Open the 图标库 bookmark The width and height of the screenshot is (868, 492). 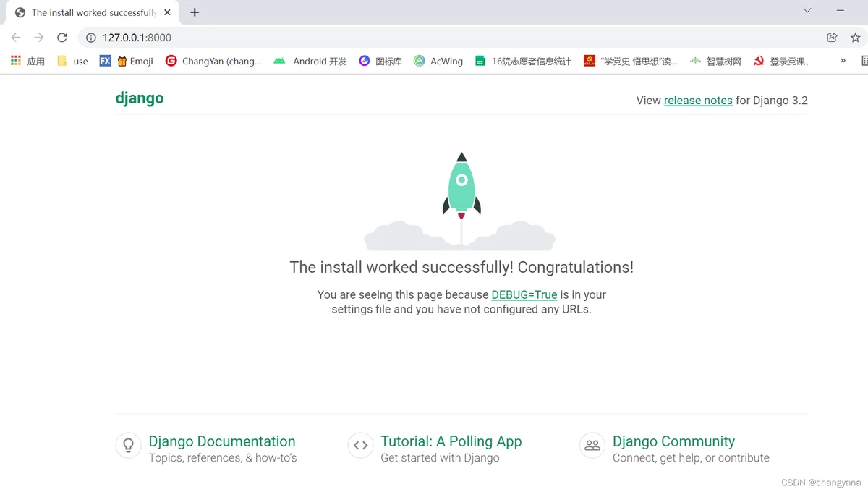[380, 61]
